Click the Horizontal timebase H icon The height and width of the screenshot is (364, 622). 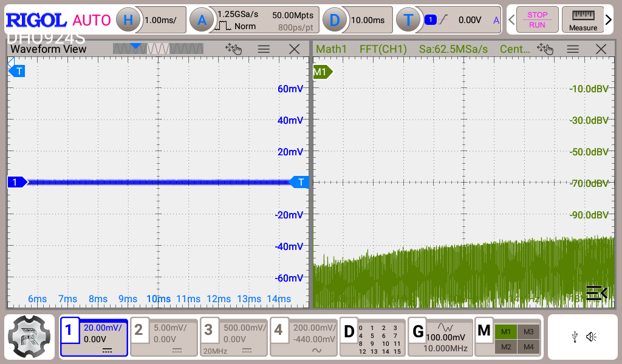[x=128, y=20]
